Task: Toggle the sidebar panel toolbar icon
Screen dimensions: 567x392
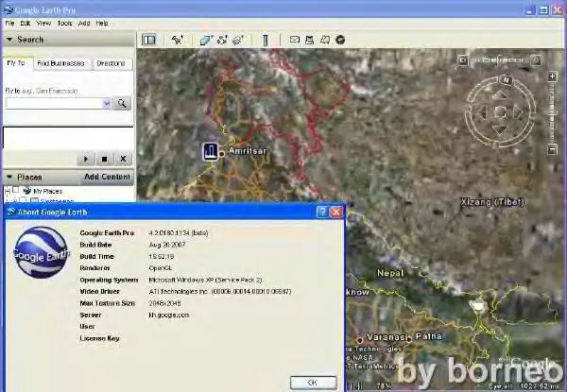Action: pyautogui.click(x=149, y=40)
